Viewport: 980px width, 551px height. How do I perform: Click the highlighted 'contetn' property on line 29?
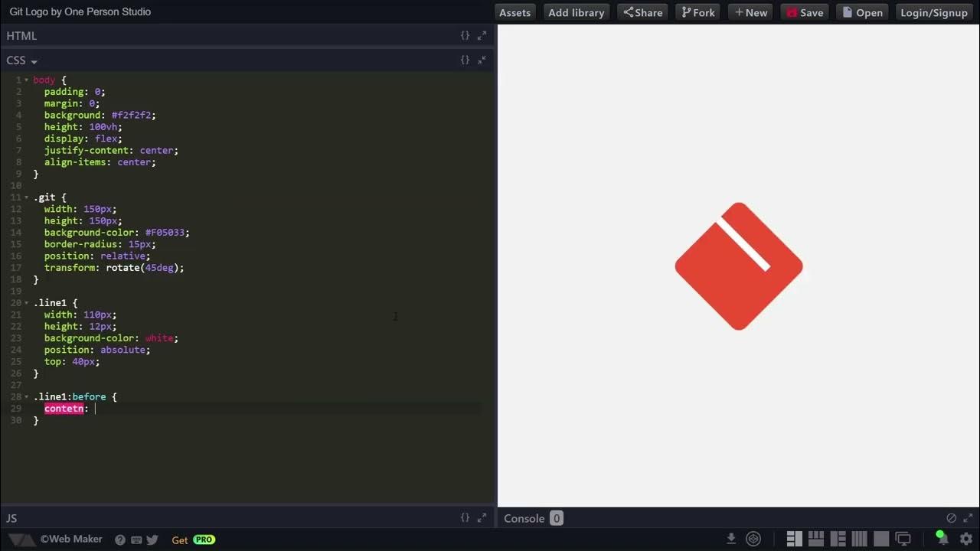[64, 409]
